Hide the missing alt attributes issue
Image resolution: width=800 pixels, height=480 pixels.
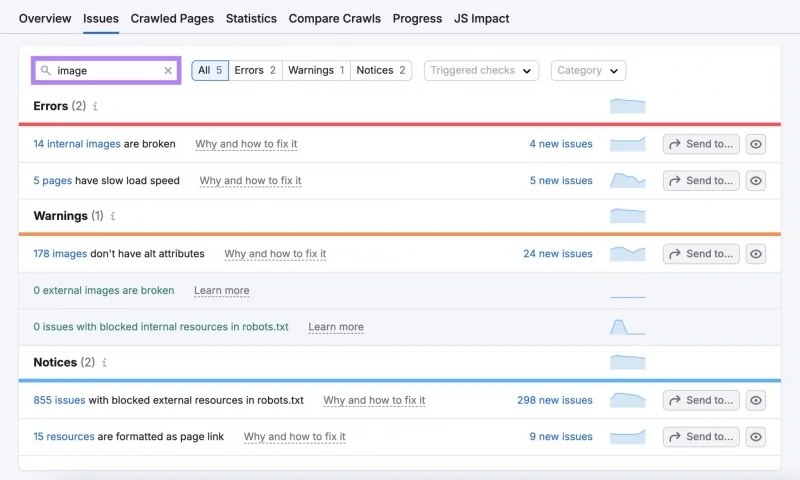[756, 254]
